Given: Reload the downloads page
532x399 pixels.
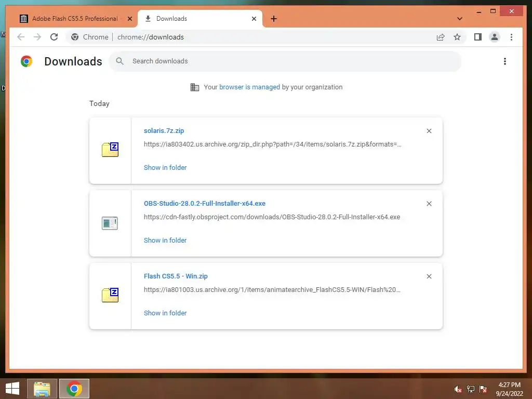Looking at the screenshot, I should coord(54,37).
